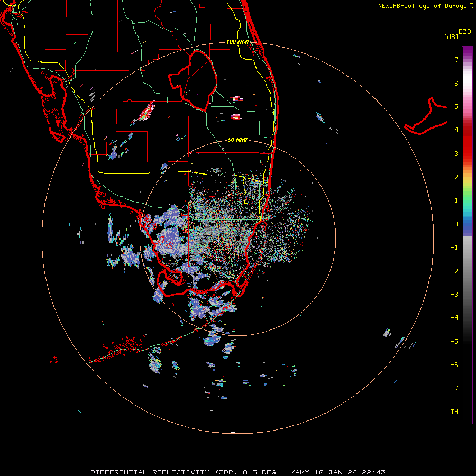Viewport: 476px width, 476px height.
Task: Click the -2 value on the color scale
Action: tap(454, 271)
